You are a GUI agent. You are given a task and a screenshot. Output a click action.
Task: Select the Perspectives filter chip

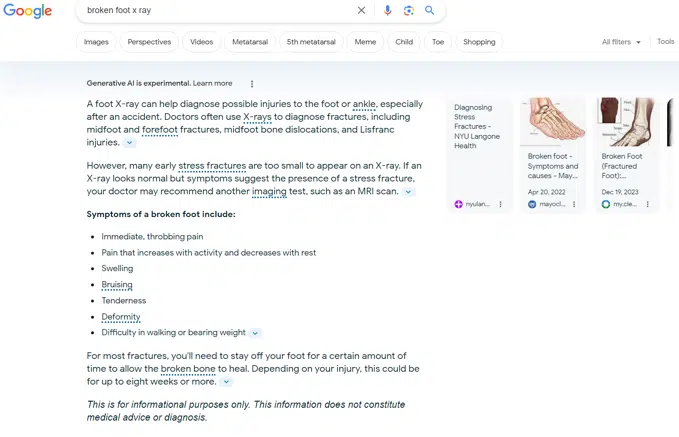pyautogui.click(x=149, y=42)
